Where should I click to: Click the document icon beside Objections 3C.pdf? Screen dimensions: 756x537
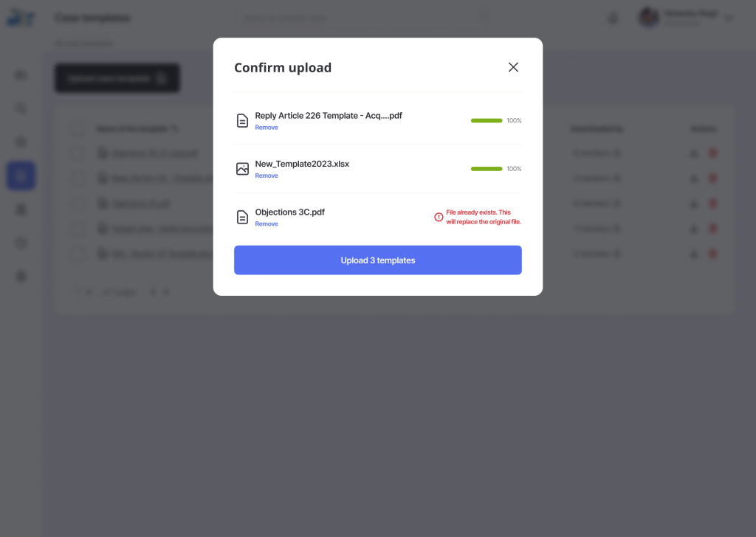[x=242, y=217]
